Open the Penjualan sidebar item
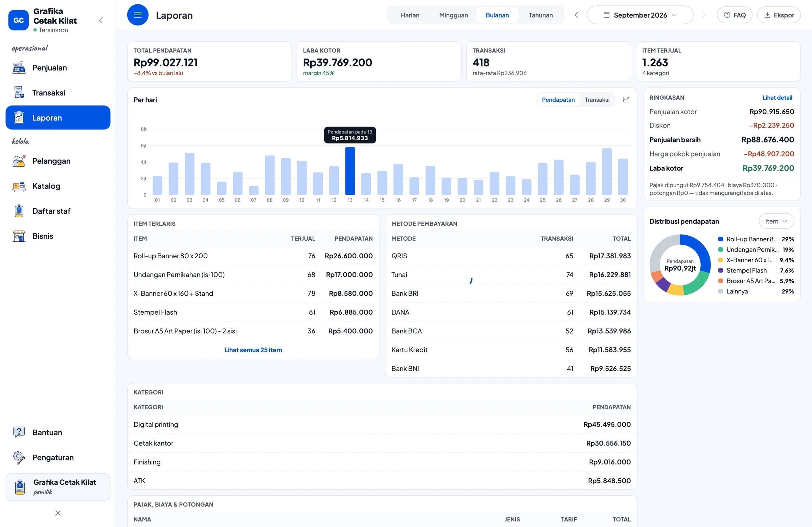Viewport: 812px width, 527px height. (58, 68)
